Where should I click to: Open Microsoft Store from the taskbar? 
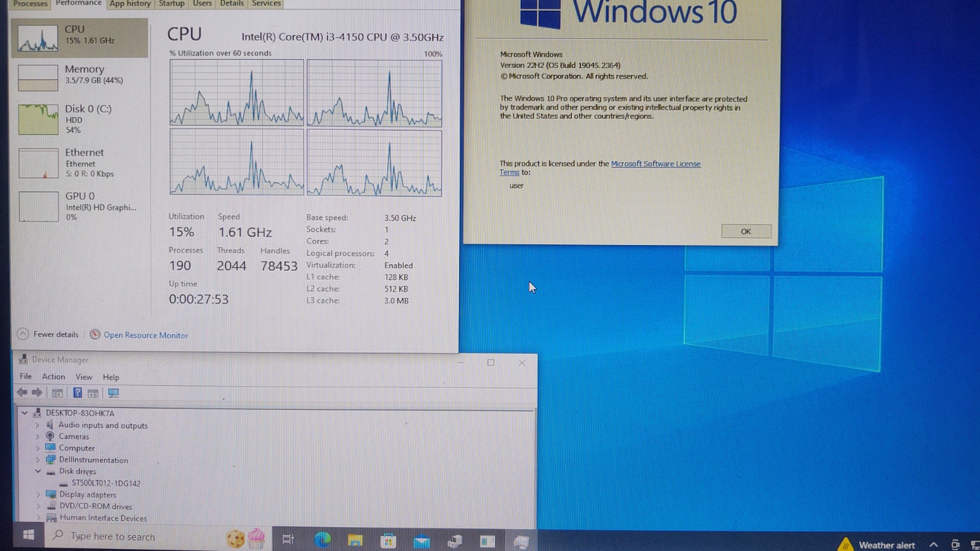pyautogui.click(x=389, y=540)
